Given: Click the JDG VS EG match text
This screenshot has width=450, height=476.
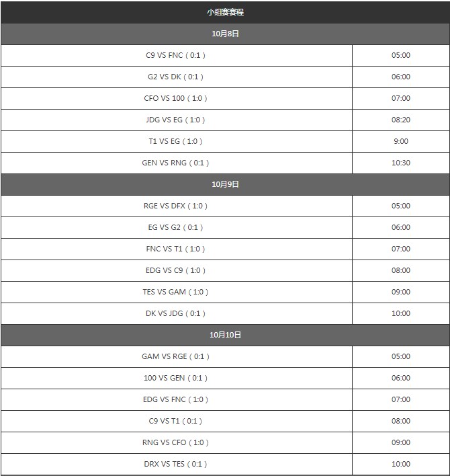Looking at the screenshot, I should click(175, 120).
